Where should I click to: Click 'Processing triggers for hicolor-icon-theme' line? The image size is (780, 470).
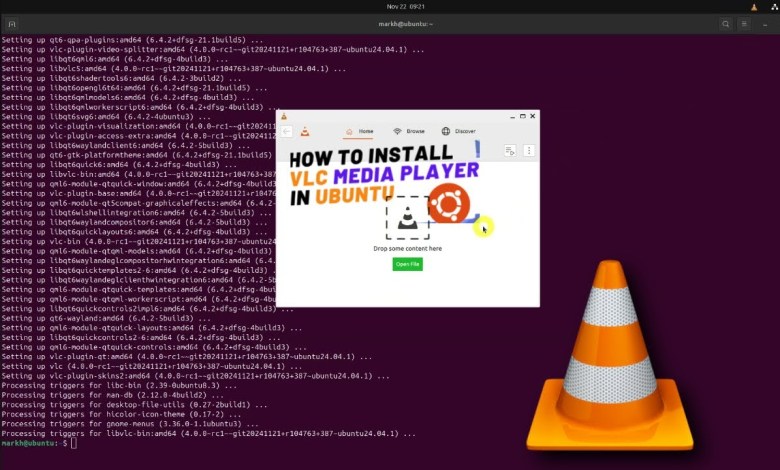click(121, 414)
